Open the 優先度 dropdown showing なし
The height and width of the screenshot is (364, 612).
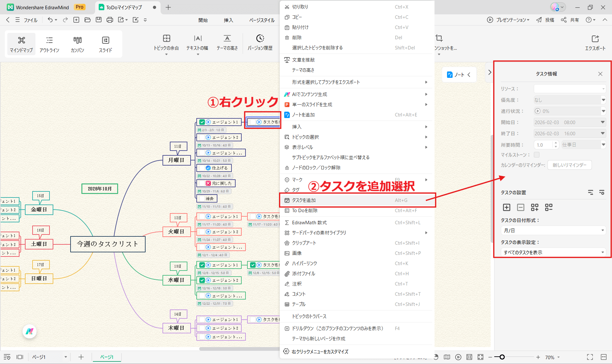tap(570, 100)
